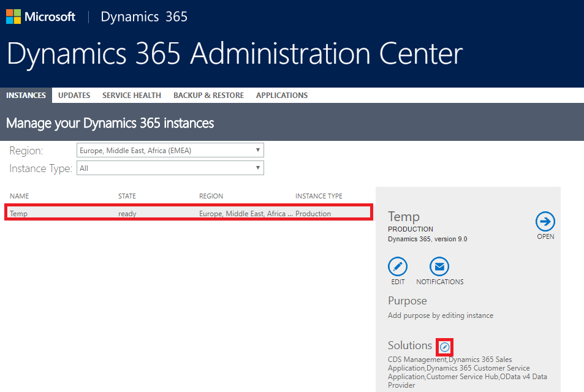The height and width of the screenshot is (392, 584).
Task: Click the Solutions list text
Action: [x=468, y=372]
